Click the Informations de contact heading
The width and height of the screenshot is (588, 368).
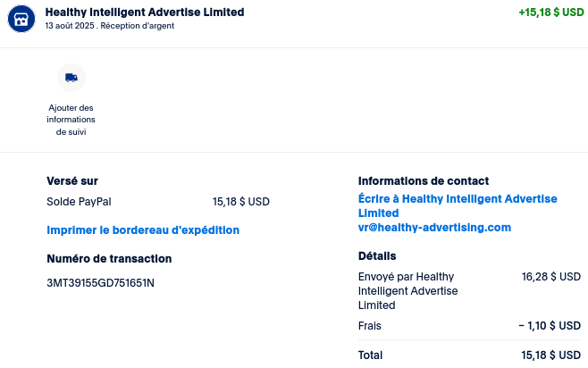pos(424,181)
